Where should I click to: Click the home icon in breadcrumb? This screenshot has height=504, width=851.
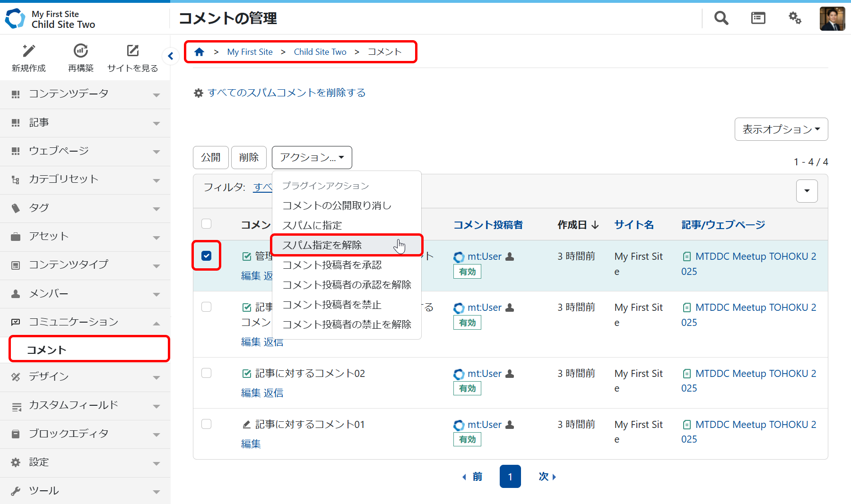click(199, 52)
